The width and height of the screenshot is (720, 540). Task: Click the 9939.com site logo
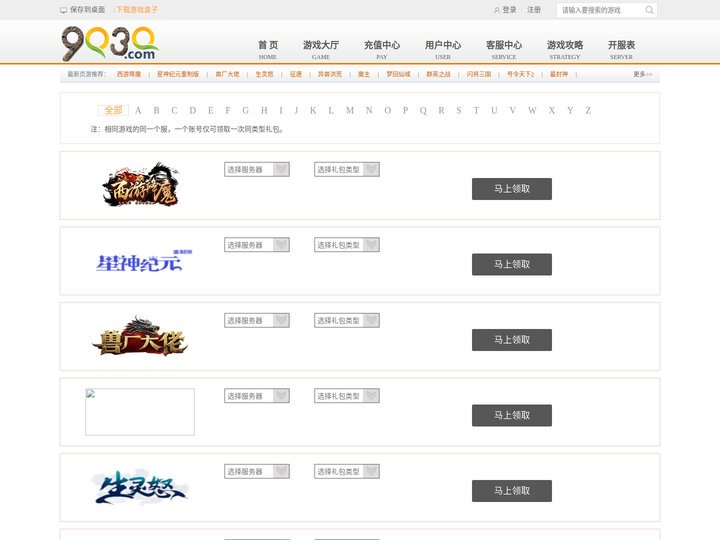pos(110,44)
